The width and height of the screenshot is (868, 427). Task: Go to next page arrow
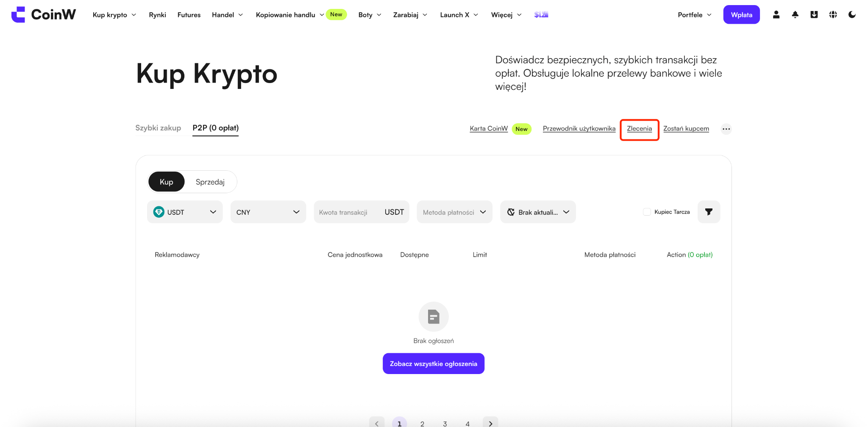(490, 423)
